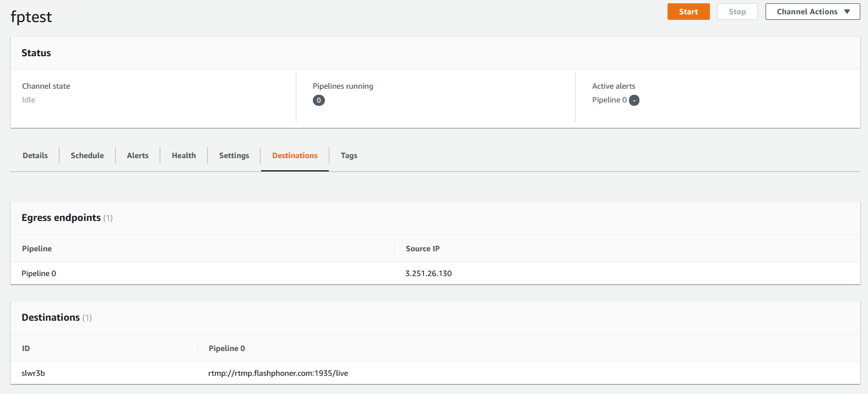Select the Destinations tab

point(295,155)
